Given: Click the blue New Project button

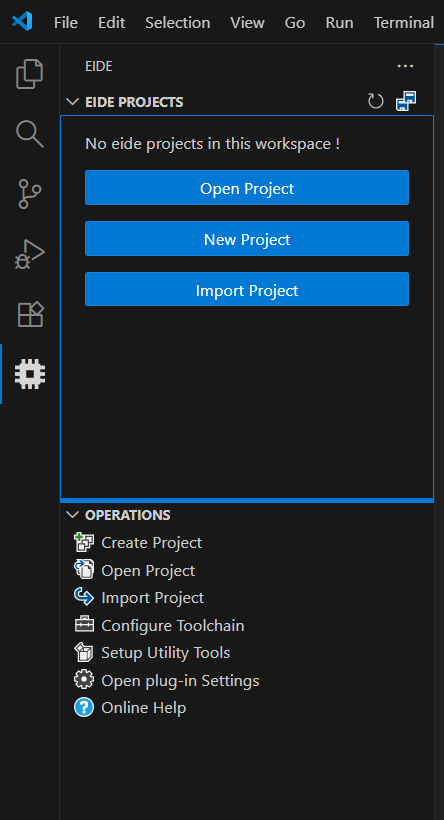Looking at the screenshot, I should point(247,239).
